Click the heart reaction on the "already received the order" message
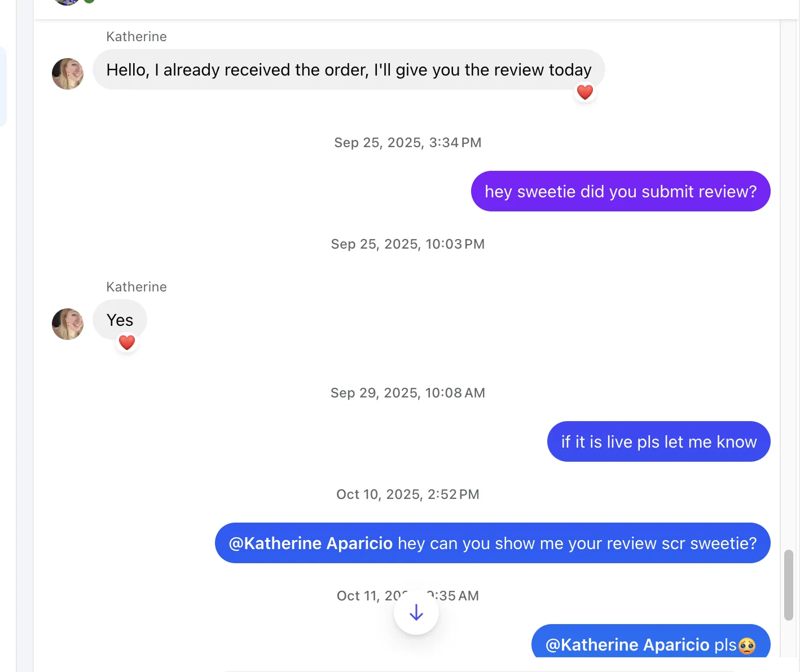Viewport: 800px width, 672px height. point(585,92)
